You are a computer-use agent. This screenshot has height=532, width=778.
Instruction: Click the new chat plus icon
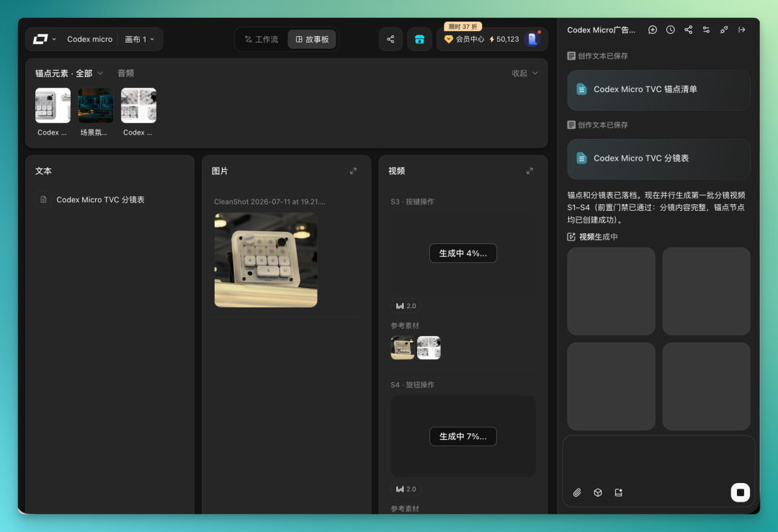(653, 30)
